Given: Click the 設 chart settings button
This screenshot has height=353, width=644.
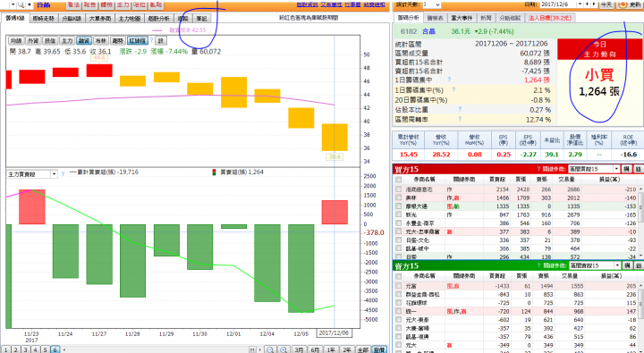Looking at the screenshot, I should point(161,40).
